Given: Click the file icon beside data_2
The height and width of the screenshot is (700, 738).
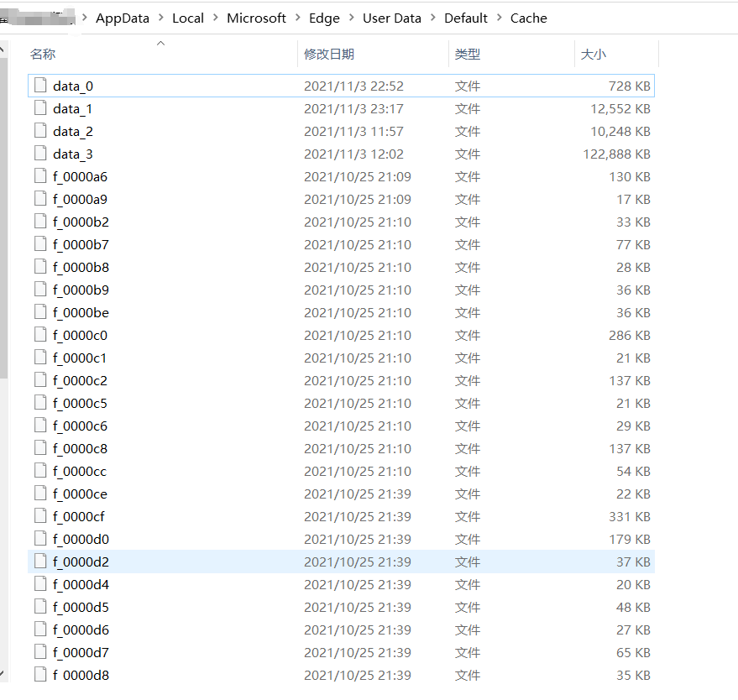Looking at the screenshot, I should 40,130.
